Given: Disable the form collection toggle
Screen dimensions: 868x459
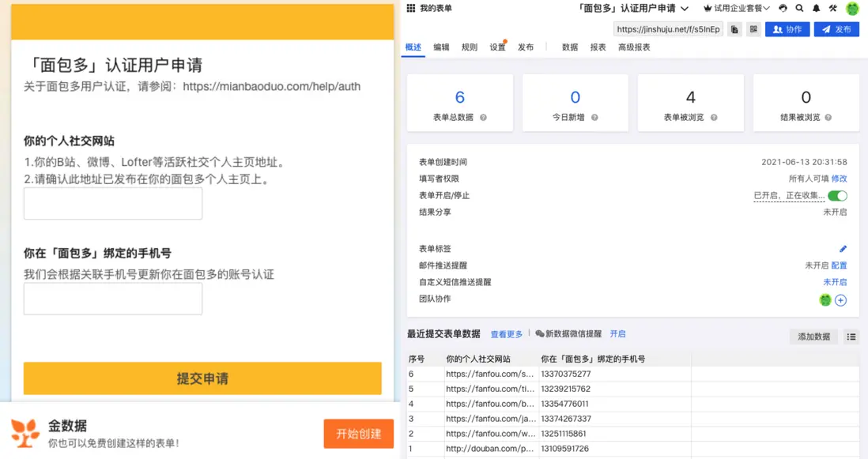Looking at the screenshot, I should tap(837, 196).
